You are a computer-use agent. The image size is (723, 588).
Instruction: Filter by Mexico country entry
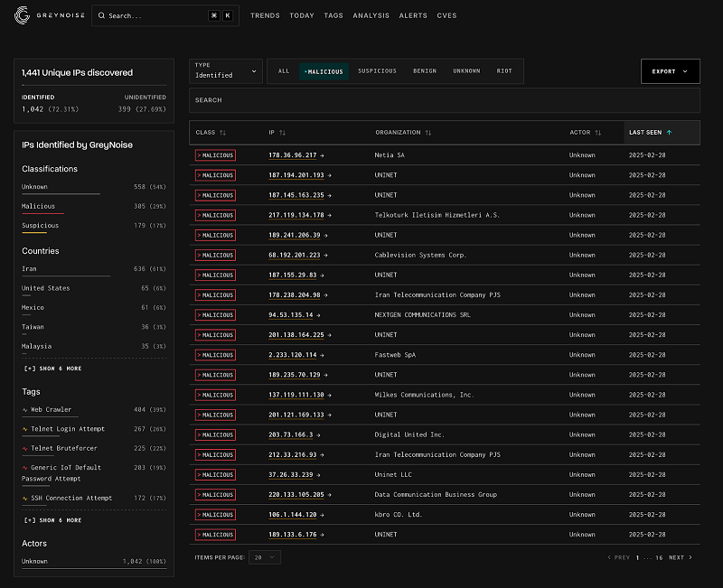click(x=94, y=309)
